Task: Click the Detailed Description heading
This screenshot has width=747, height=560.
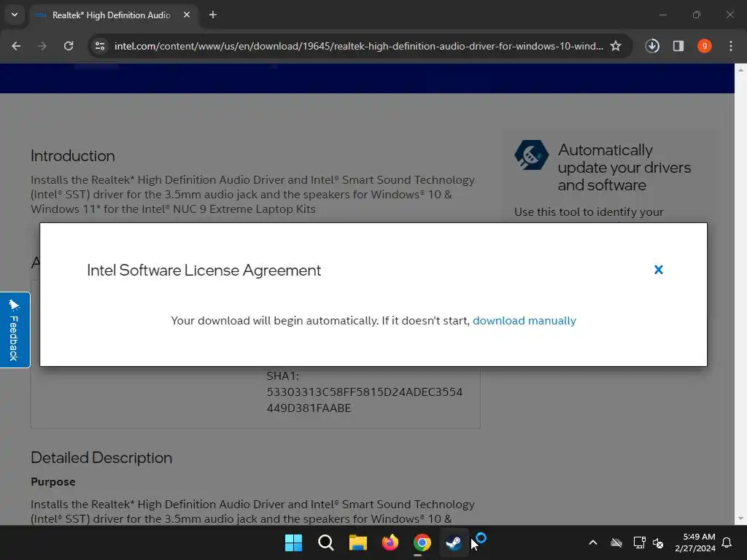Action: tap(101, 458)
